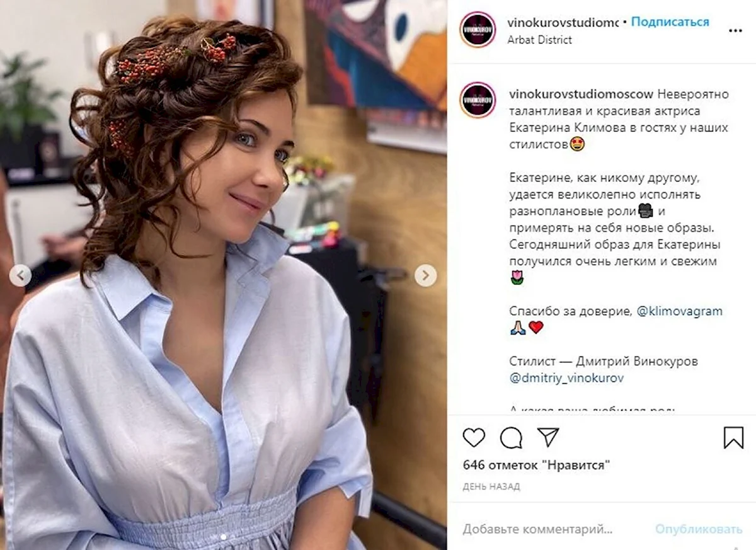Share the post with the paper plane icon
Viewport: 756px width, 550px height.
548,437
